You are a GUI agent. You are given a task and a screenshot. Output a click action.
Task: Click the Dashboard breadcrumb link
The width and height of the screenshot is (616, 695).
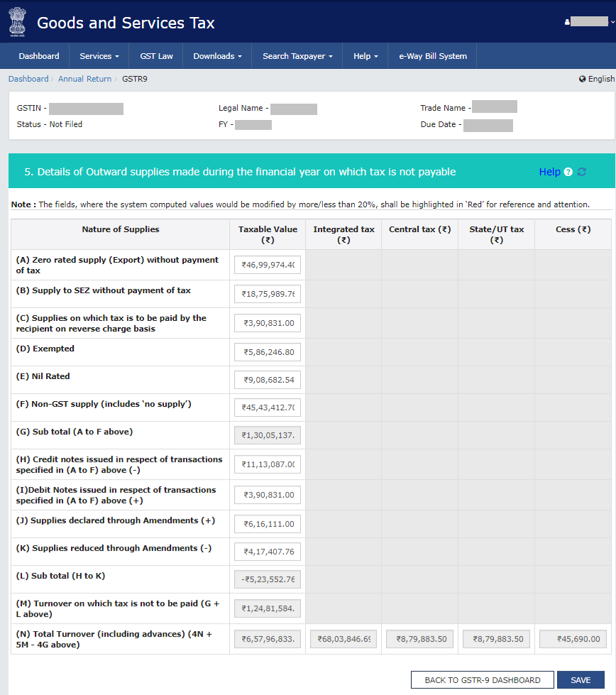pos(28,79)
